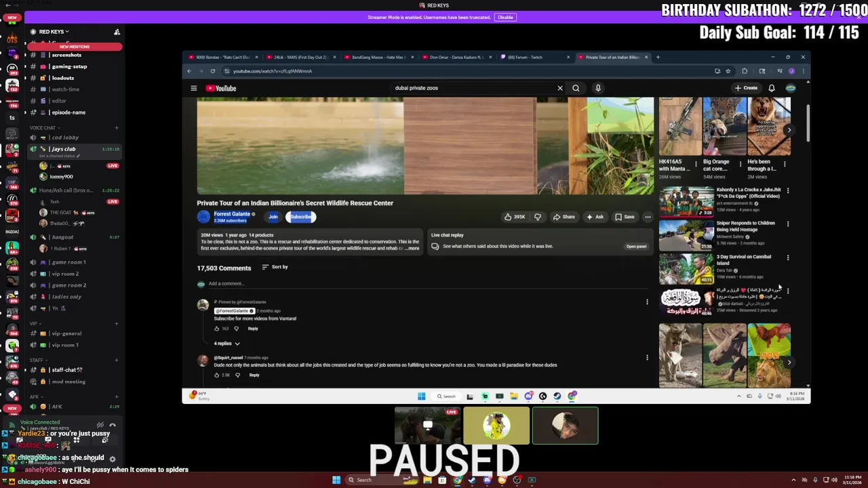Invite people icon beside RED KEYS
The height and width of the screenshot is (488, 868).
[117, 32]
